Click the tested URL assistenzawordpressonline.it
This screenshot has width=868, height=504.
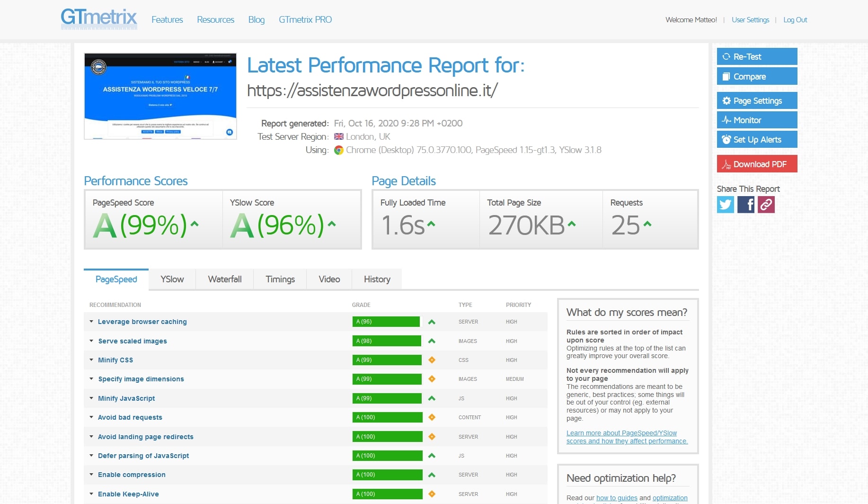(x=372, y=90)
